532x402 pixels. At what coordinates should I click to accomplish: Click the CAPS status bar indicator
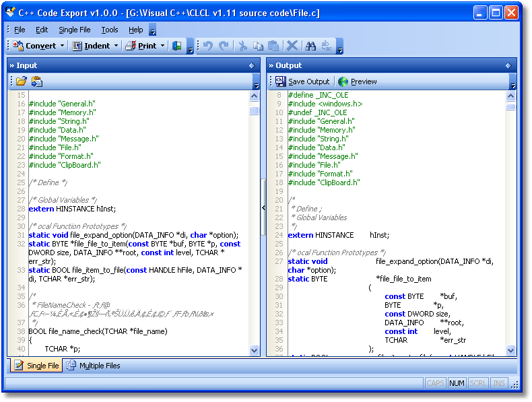tap(435, 383)
